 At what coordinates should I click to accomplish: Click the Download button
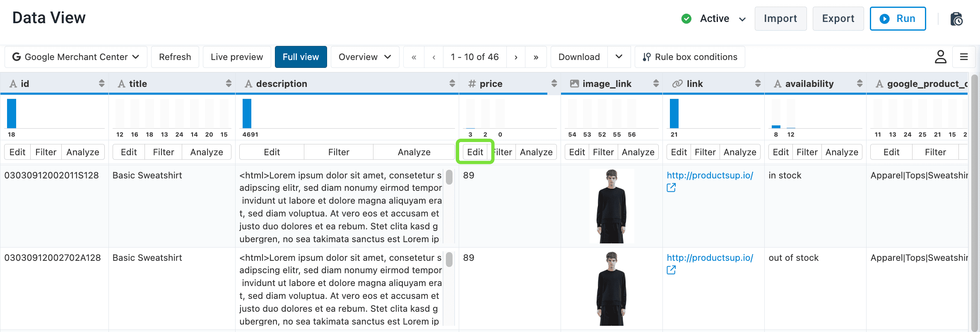(579, 57)
